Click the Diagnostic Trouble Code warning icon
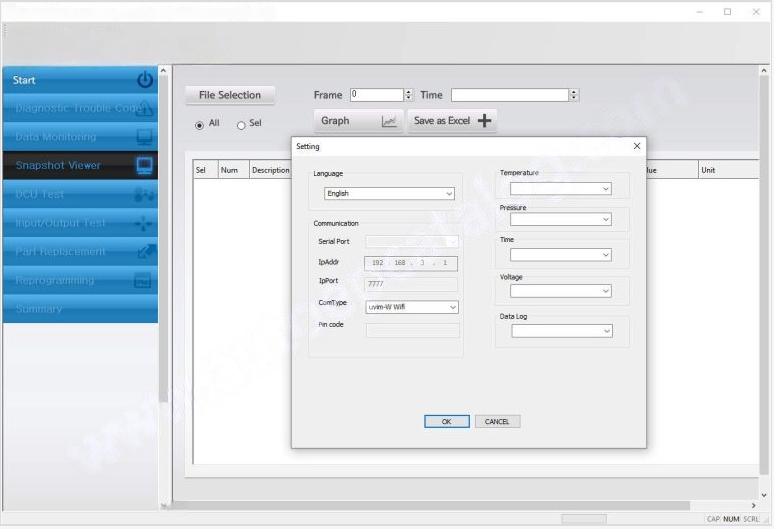 tap(144, 108)
